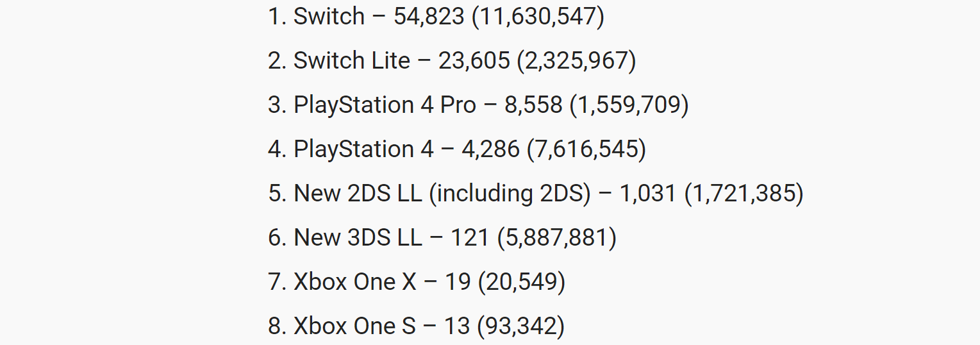Screen dimensions: 980x345
Task: Click the New 2DS LL entry text
Action: pos(358,194)
